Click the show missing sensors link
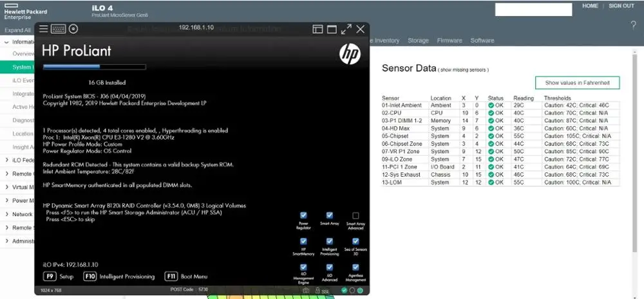 pos(464,70)
